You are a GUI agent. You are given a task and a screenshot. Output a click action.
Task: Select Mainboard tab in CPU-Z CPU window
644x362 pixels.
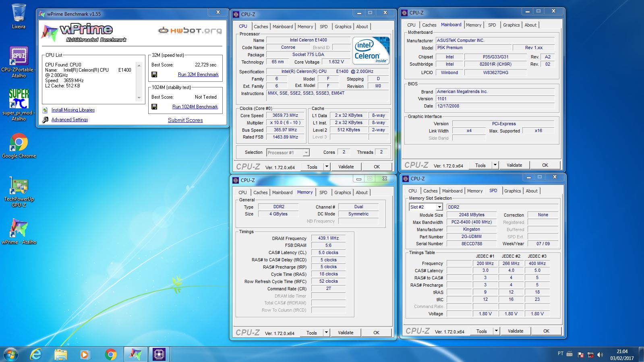click(283, 27)
